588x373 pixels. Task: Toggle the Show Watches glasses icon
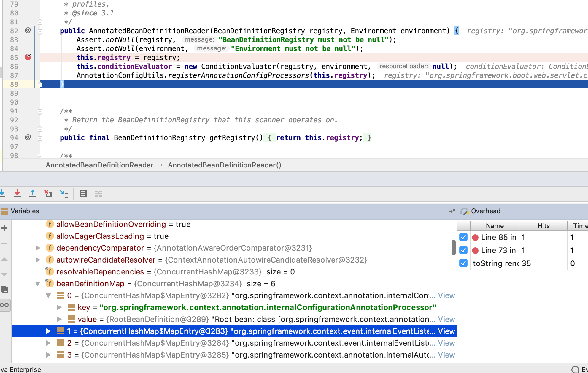click(x=5, y=305)
